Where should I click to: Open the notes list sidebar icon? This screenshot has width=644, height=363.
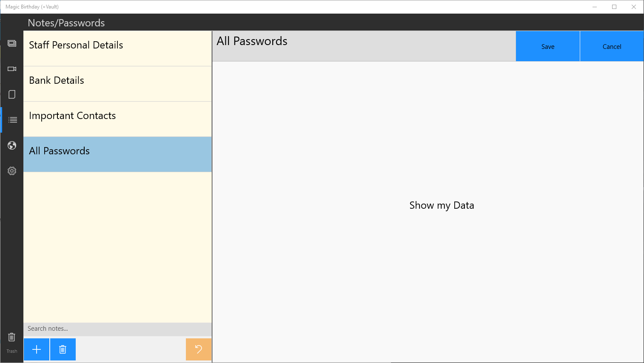click(x=13, y=120)
